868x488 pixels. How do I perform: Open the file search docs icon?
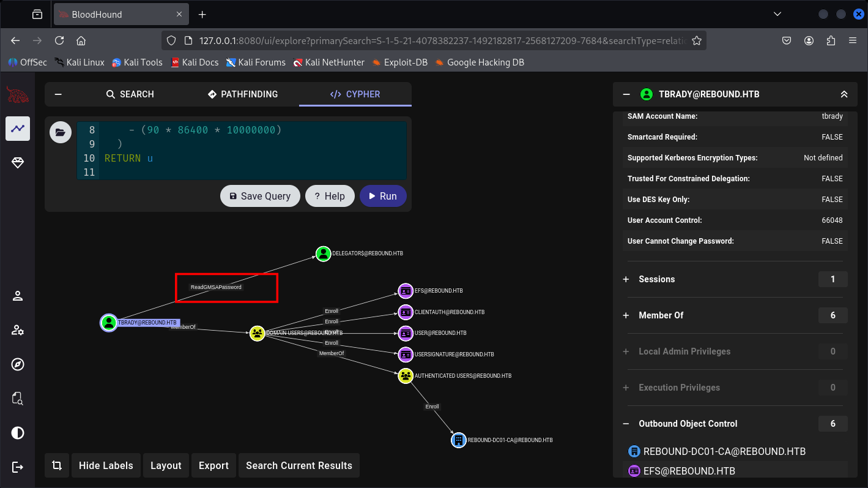click(x=18, y=399)
